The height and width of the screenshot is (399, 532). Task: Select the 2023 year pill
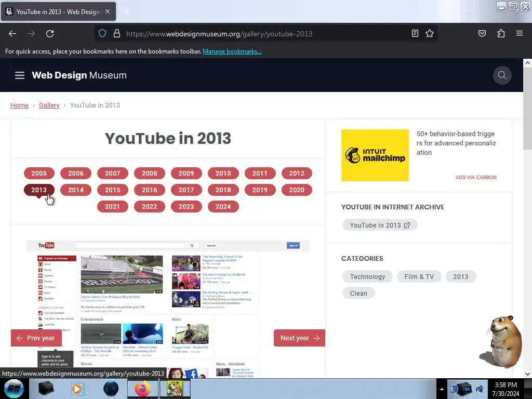point(187,207)
